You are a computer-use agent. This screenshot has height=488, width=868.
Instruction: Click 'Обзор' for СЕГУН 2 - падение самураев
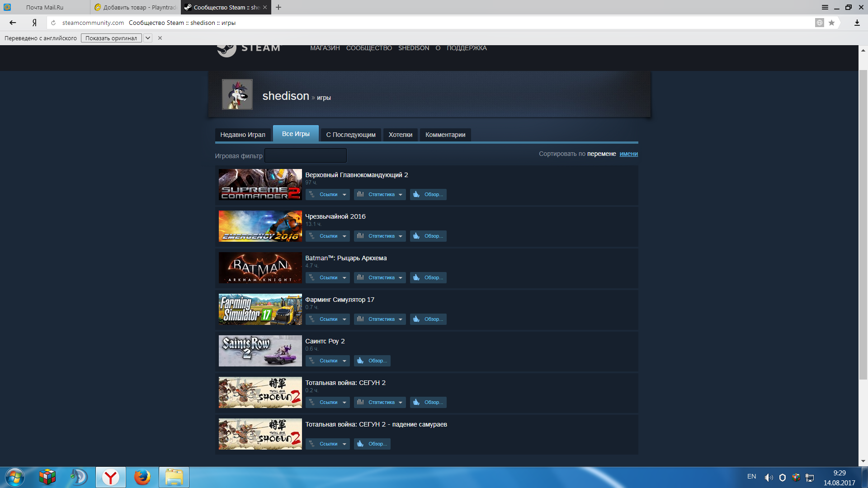372,444
